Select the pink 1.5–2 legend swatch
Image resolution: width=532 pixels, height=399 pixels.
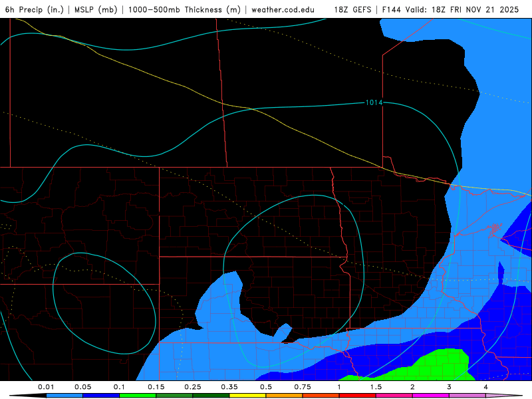coord(394,396)
